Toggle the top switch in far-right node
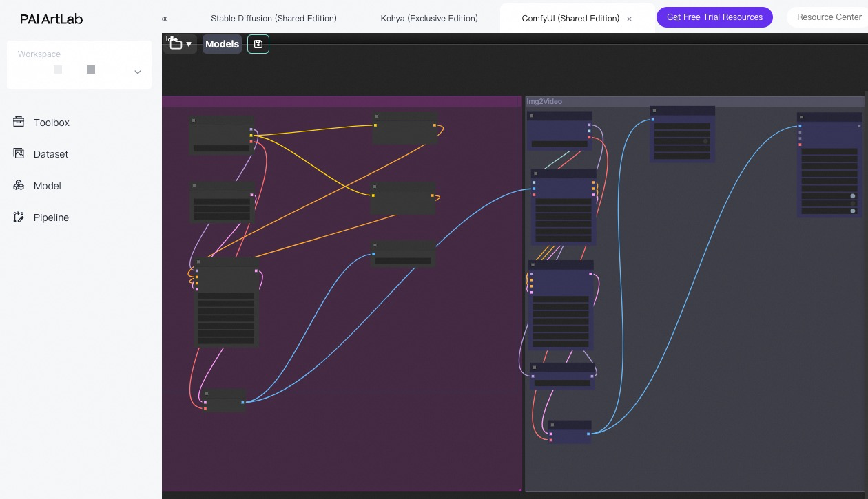The image size is (868, 499). 852,196
